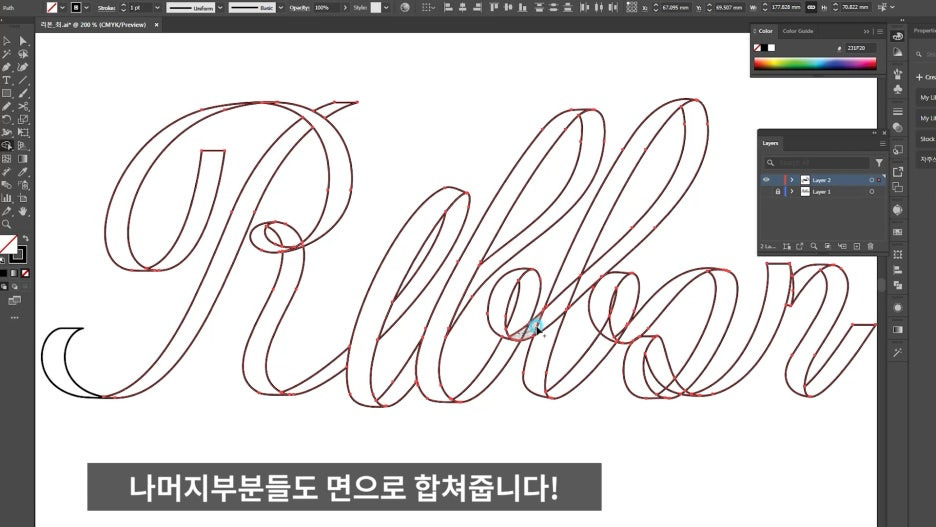Filter layers with funnel icon
The height and width of the screenshot is (527, 936).
coord(879,162)
